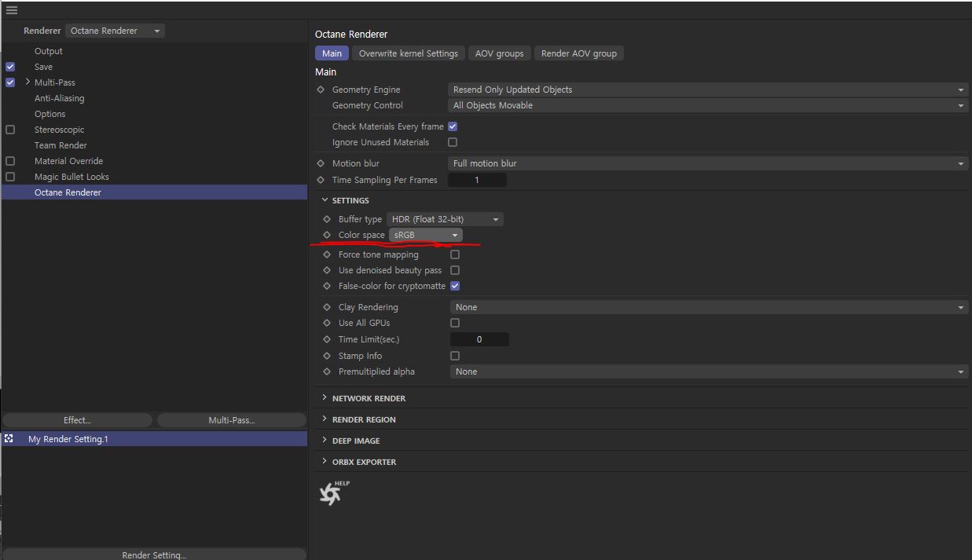Viewport: 972px width, 560px height.
Task: Click the Time Limit(sec.) value field
Action: [x=479, y=339]
